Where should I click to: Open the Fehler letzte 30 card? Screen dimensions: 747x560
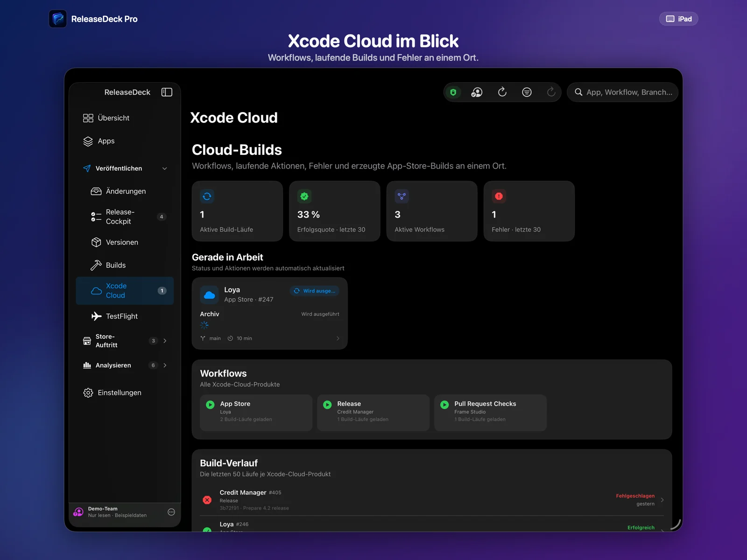(529, 211)
